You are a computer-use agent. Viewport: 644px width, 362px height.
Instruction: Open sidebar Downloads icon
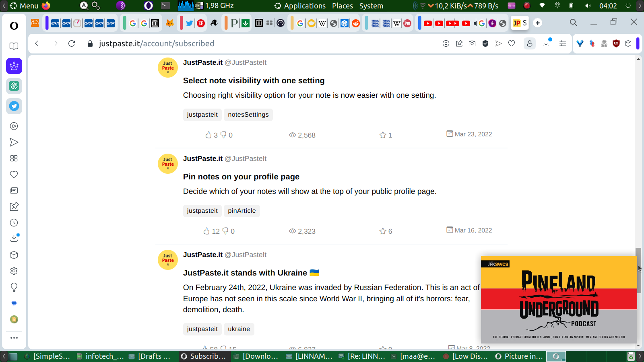14,238
